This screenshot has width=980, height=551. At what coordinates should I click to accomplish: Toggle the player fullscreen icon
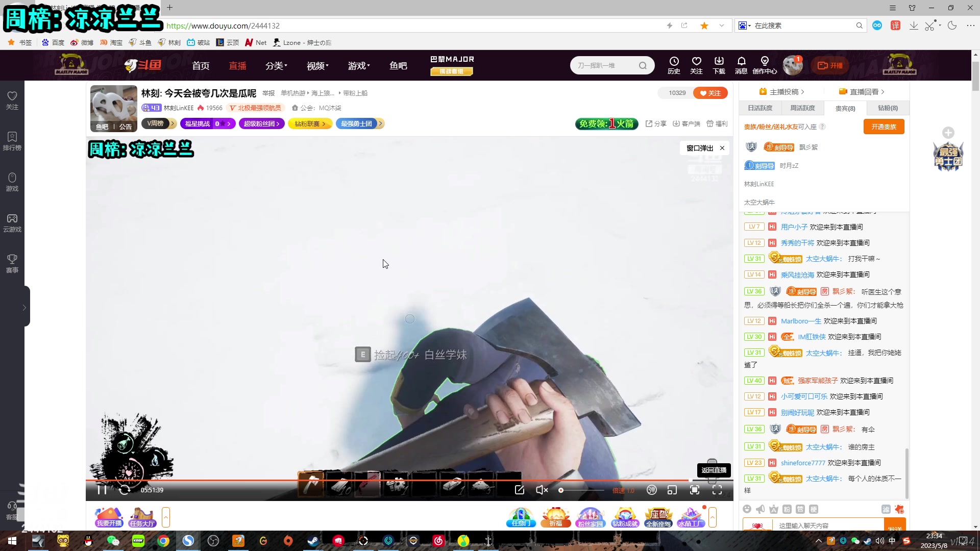tap(717, 490)
